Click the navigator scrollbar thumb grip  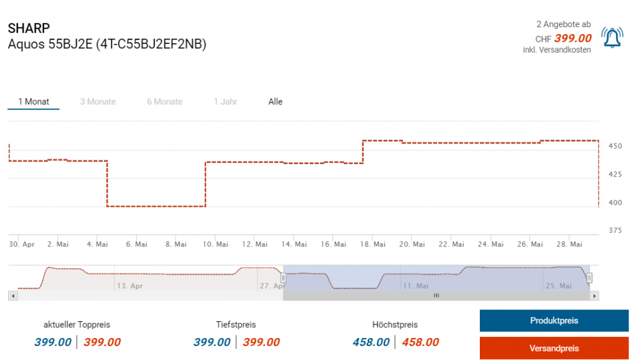[436, 296]
